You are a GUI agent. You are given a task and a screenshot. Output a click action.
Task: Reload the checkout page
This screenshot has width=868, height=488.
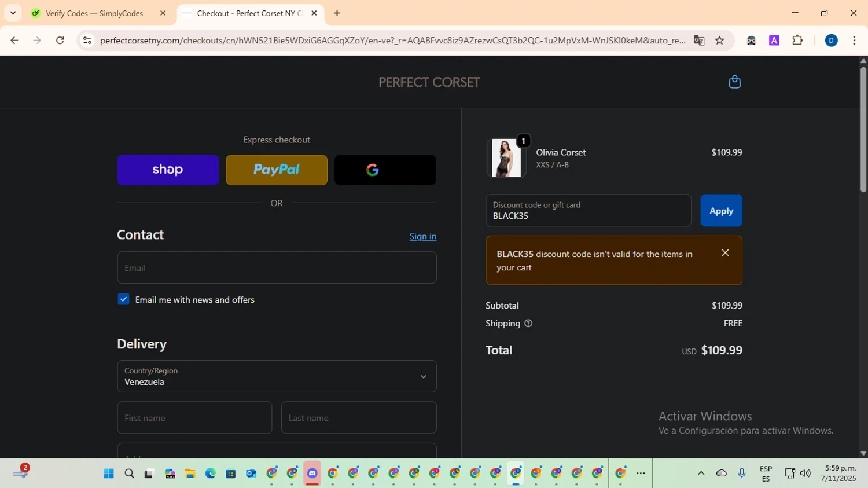click(60, 41)
